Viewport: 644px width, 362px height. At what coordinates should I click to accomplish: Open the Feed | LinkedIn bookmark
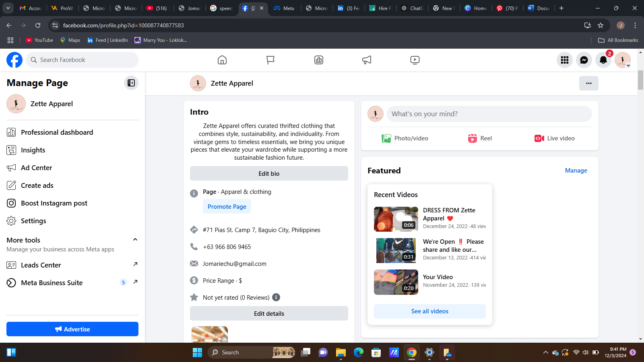[107, 40]
